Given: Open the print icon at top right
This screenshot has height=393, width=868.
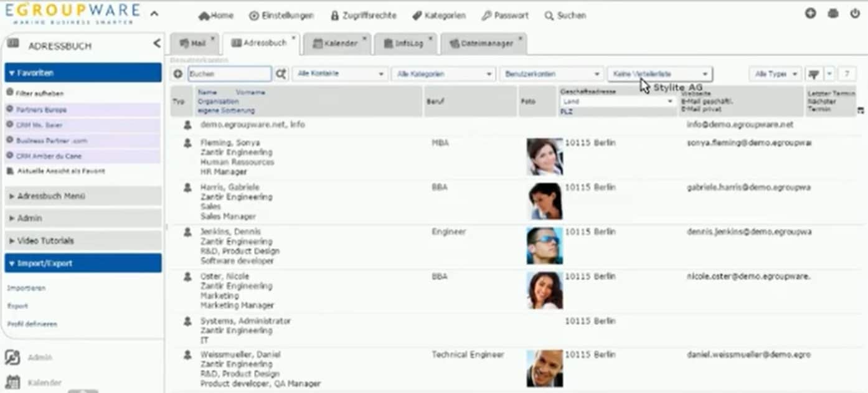Looking at the screenshot, I should [833, 12].
